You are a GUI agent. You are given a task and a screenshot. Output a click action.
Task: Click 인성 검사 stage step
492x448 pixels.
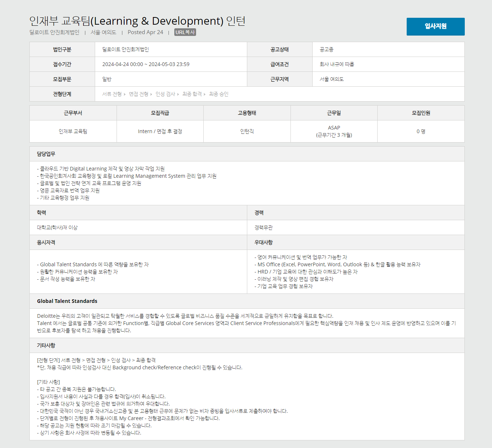click(166, 94)
